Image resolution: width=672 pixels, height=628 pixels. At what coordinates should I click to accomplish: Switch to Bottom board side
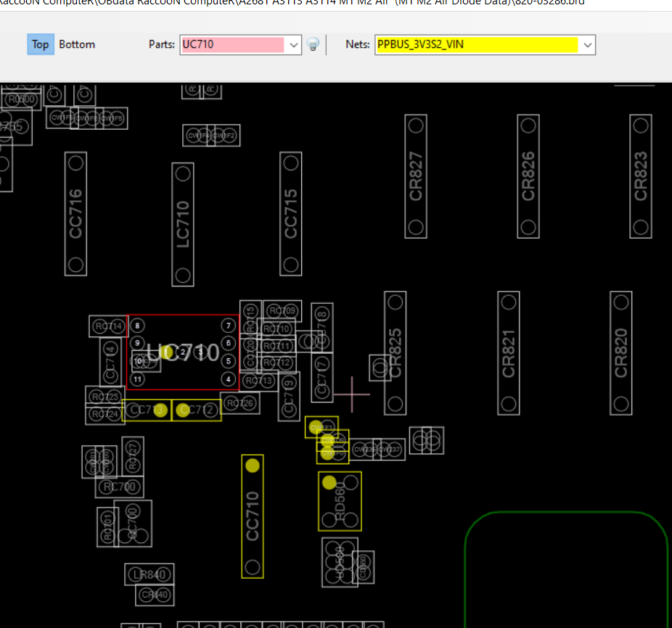pos(77,44)
